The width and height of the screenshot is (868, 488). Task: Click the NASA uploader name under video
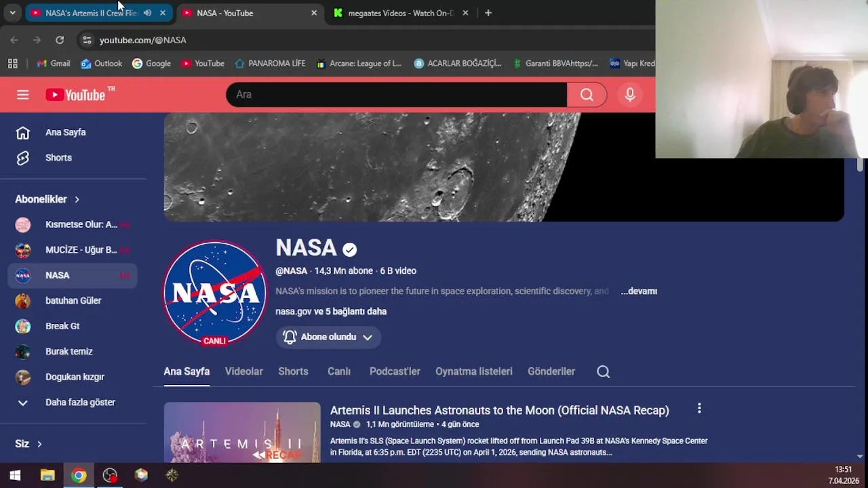pyautogui.click(x=340, y=424)
